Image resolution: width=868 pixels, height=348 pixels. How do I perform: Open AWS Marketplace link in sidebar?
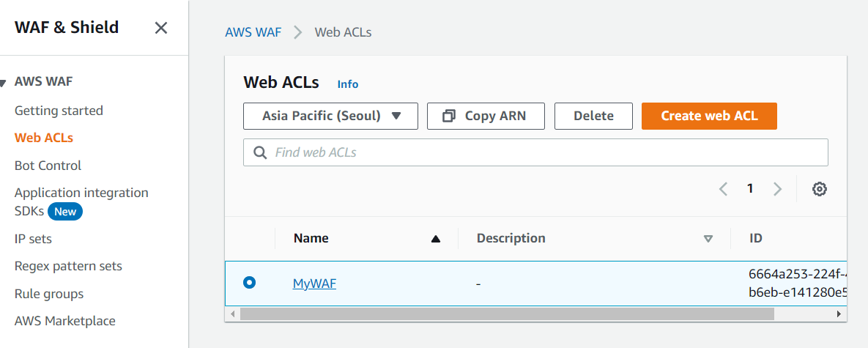(64, 321)
